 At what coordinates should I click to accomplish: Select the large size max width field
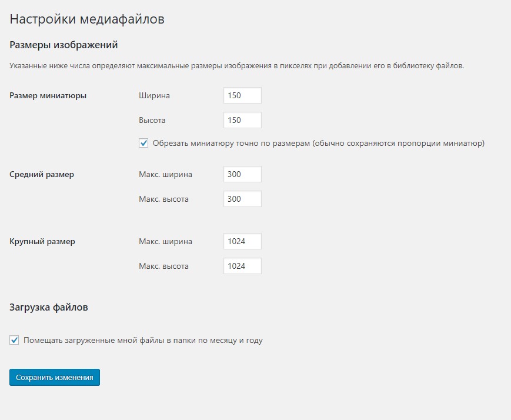click(242, 241)
